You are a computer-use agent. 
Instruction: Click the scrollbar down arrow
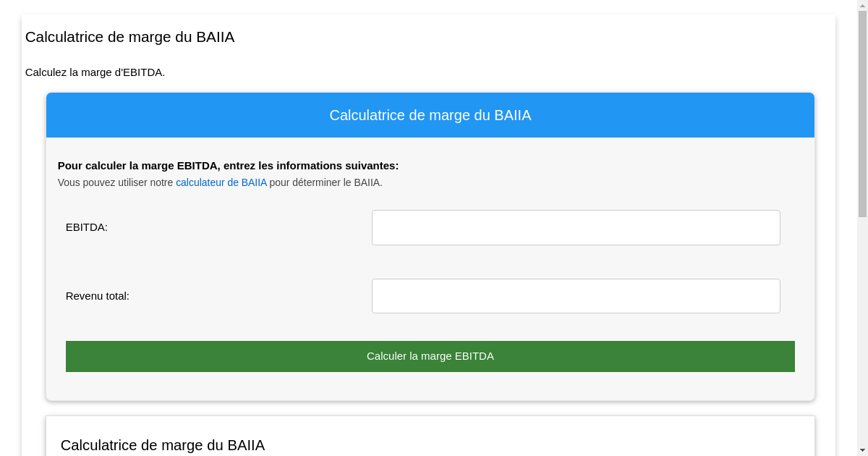(862, 449)
